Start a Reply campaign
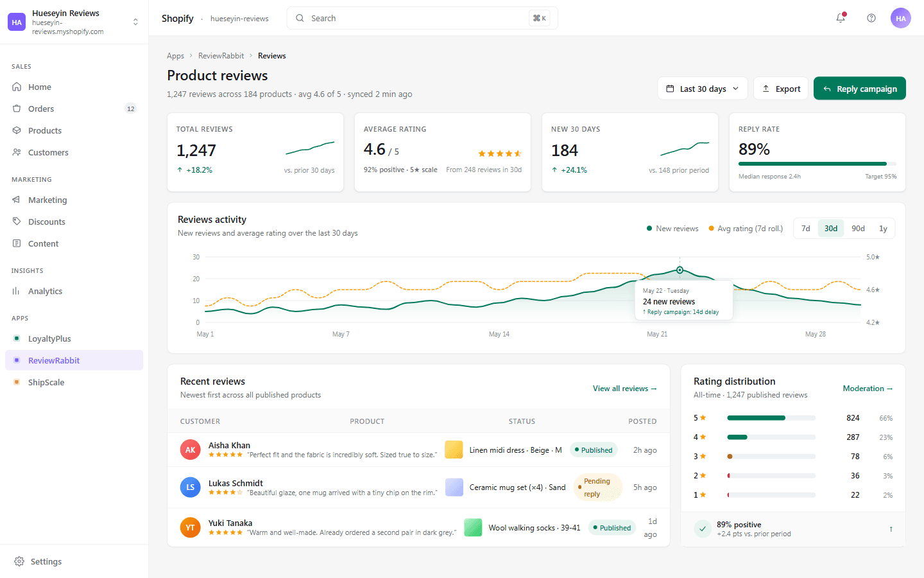Screen dimensions: 924x578 (x=860, y=89)
